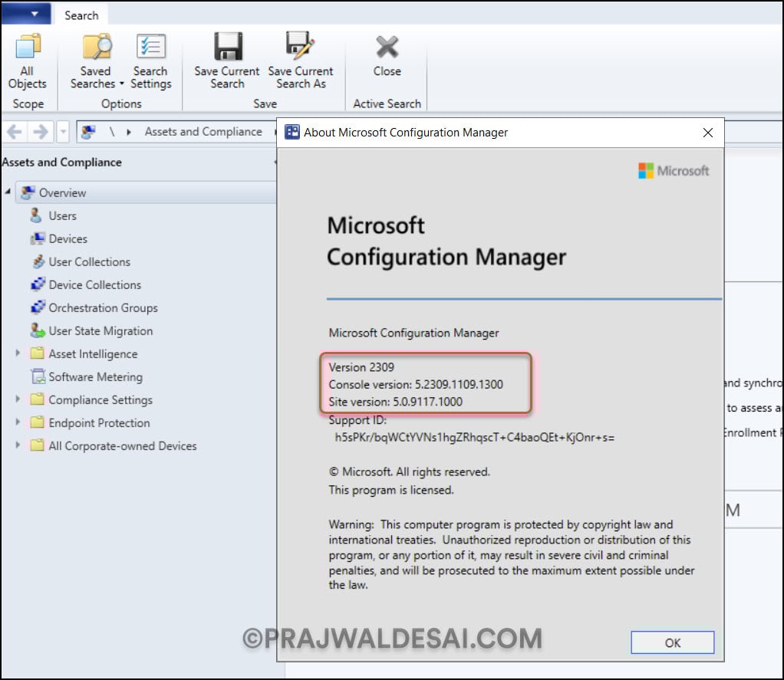Image resolution: width=784 pixels, height=680 pixels.
Task: Expand the Compliance Settings node
Action: click(x=18, y=399)
